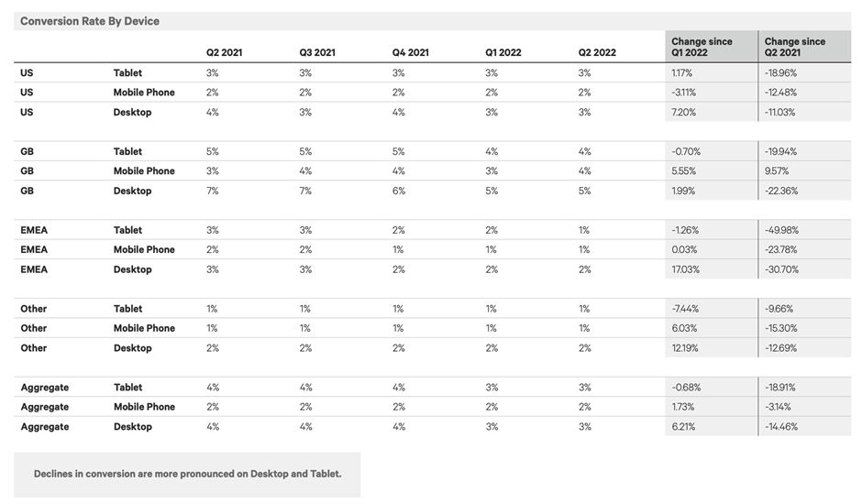Click the -49.98% EMEA Tablet change value
Image resolution: width=862 pixels, height=504 pixels.
[781, 230]
